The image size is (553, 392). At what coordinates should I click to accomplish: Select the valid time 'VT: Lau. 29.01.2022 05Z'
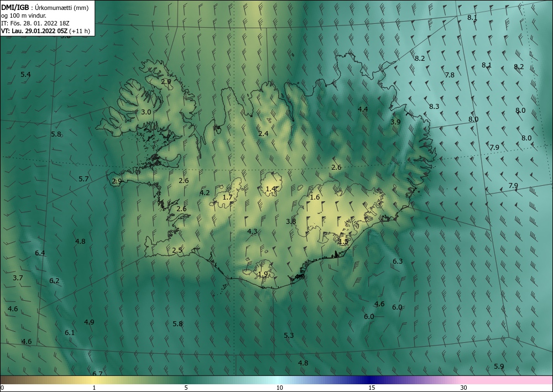pyautogui.click(x=34, y=31)
